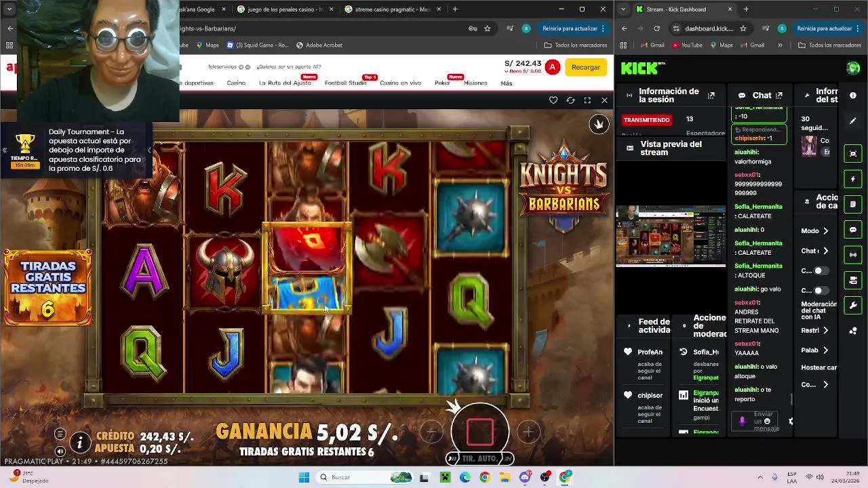The width and height of the screenshot is (868, 488).
Task: Open the Casino menu item
Action: click(x=236, y=83)
